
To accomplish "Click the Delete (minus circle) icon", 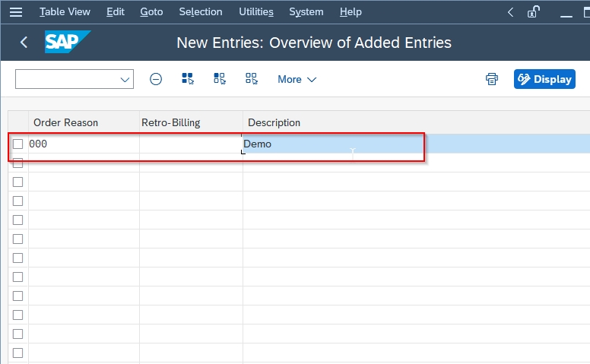I will pos(156,79).
